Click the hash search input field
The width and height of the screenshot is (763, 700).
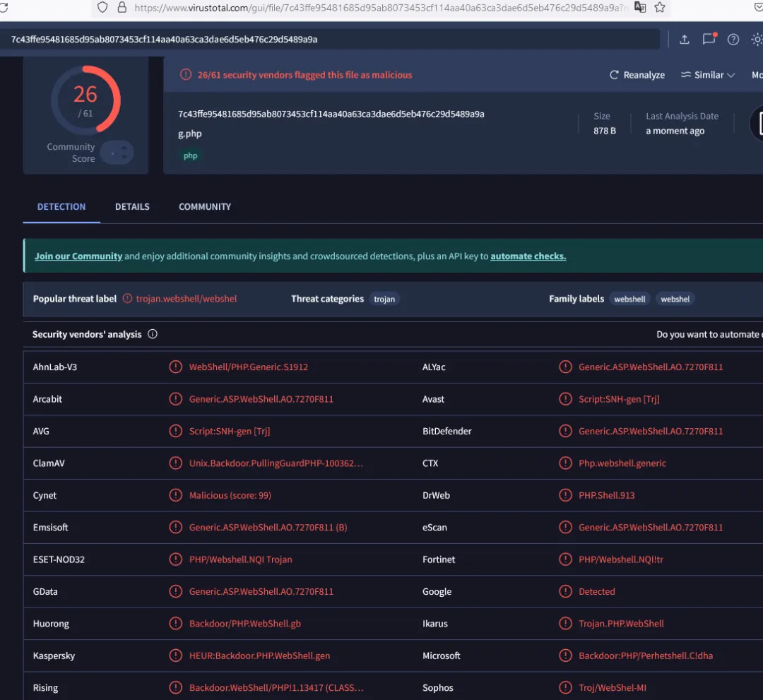pyautogui.click(x=330, y=40)
